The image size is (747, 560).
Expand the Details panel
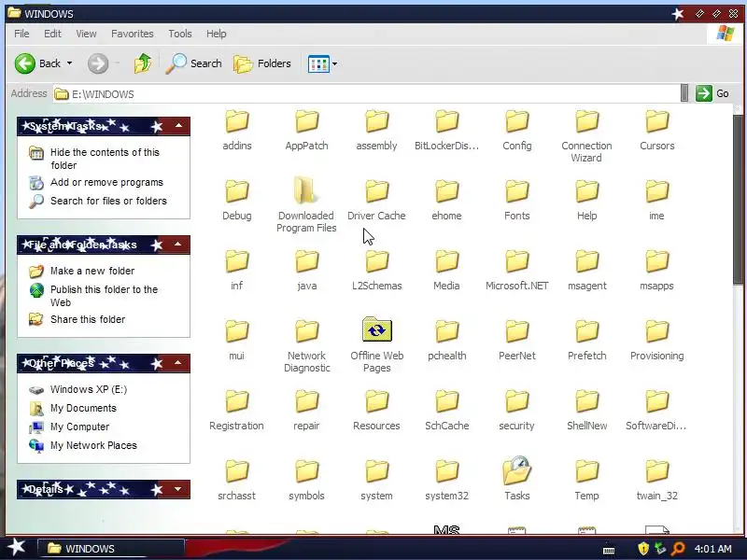pos(177,489)
